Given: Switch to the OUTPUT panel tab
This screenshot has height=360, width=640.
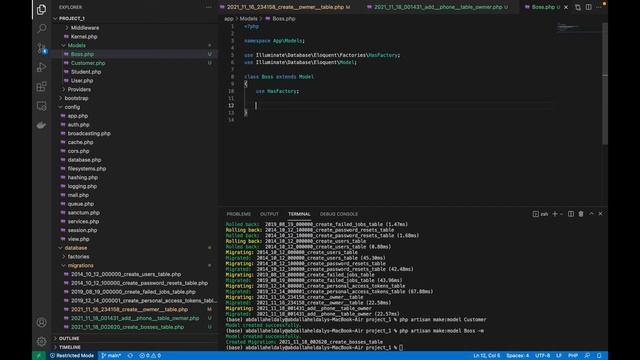Looking at the screenshot, I should pyautogui.click(x=269, y=214).
